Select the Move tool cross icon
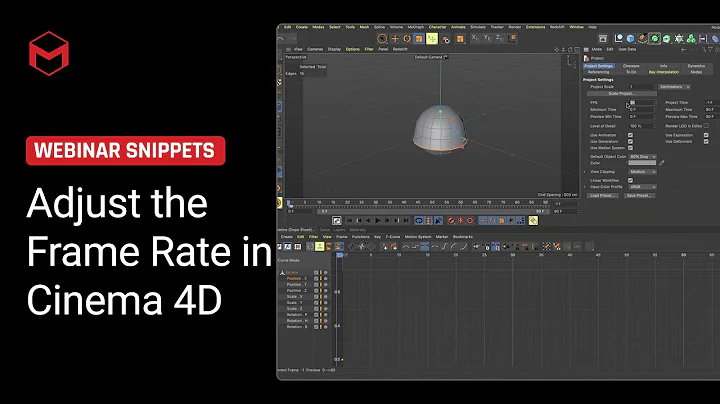Viewport: 720px width, 404px height. click(394, 39)
